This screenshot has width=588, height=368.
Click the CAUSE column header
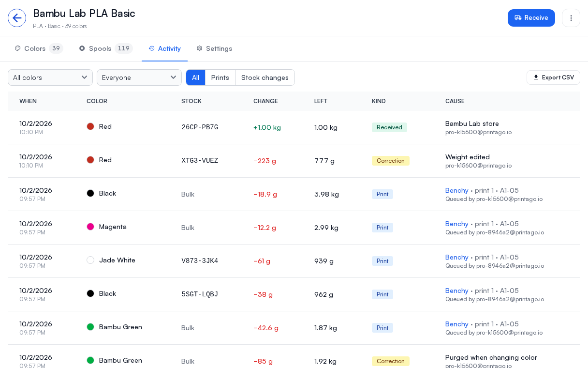(455, 101)
